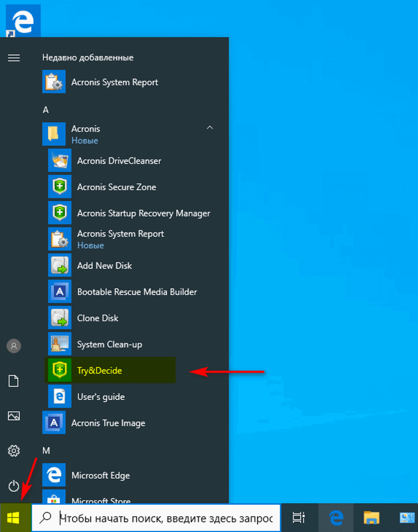Screen dimensions: 418x532
Task: Click "Add New Disk" text
Action: pos(104,265)
